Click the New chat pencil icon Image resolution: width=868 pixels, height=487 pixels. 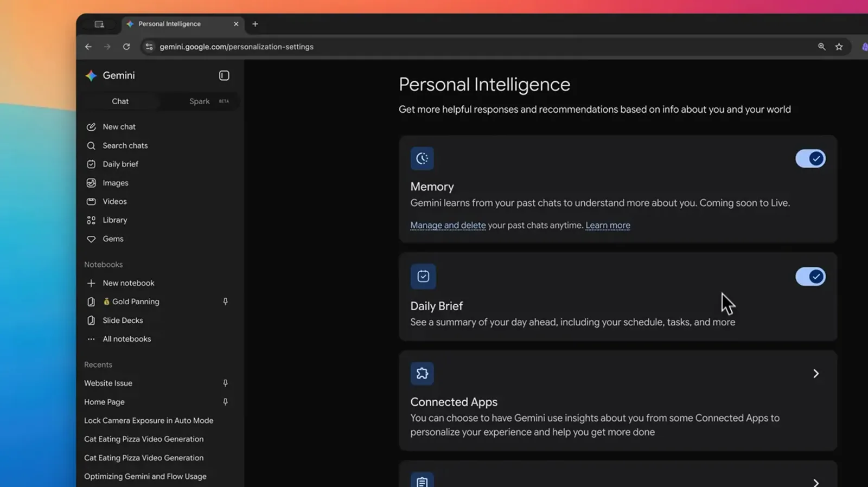pos(91,127)
